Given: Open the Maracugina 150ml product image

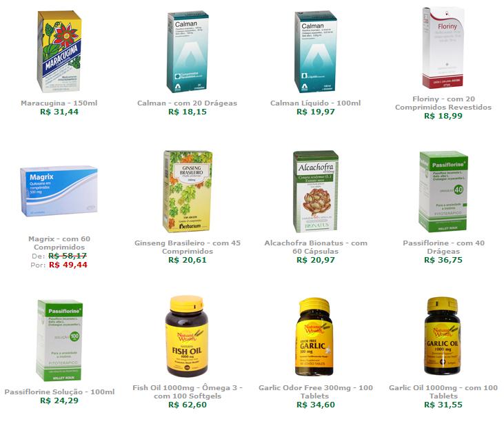Looking at the screenshot, I should (59, 52).
